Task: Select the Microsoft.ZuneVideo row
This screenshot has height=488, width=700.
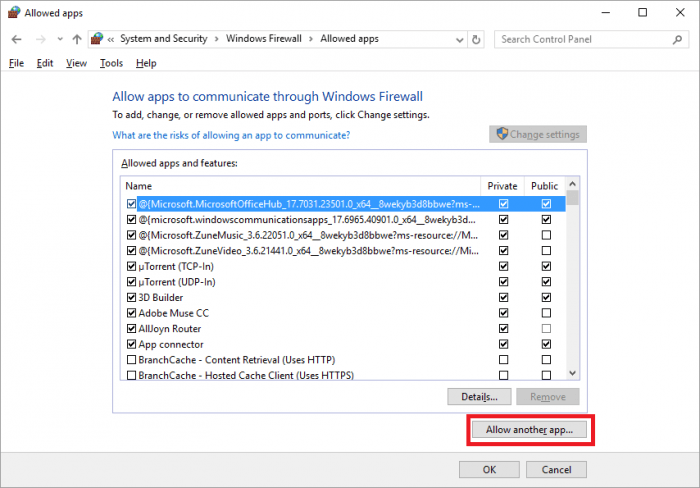Action: tap(343, 250)
